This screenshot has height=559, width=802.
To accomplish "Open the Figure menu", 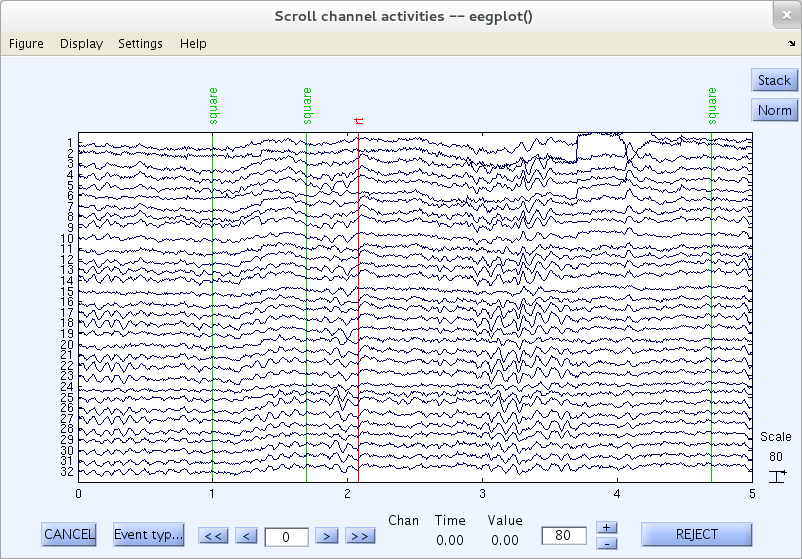I will pyautogui.click(x=26, y=43).
